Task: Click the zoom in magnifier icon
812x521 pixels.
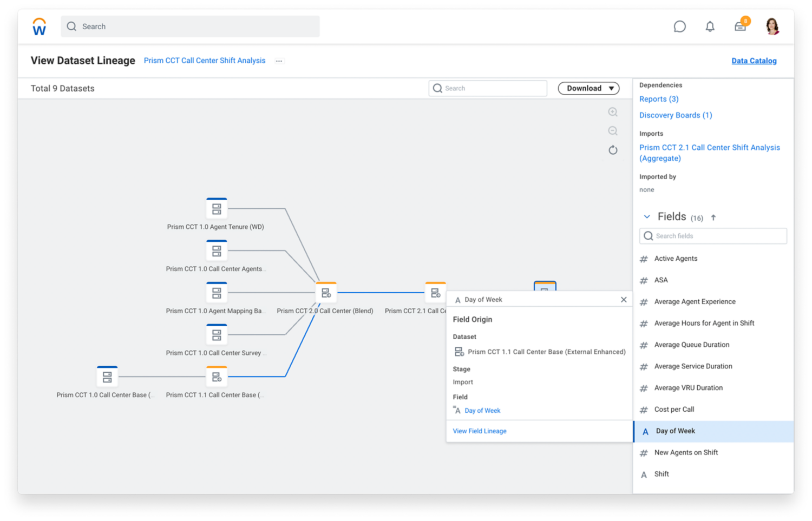Action: click(x=613, y=112)
